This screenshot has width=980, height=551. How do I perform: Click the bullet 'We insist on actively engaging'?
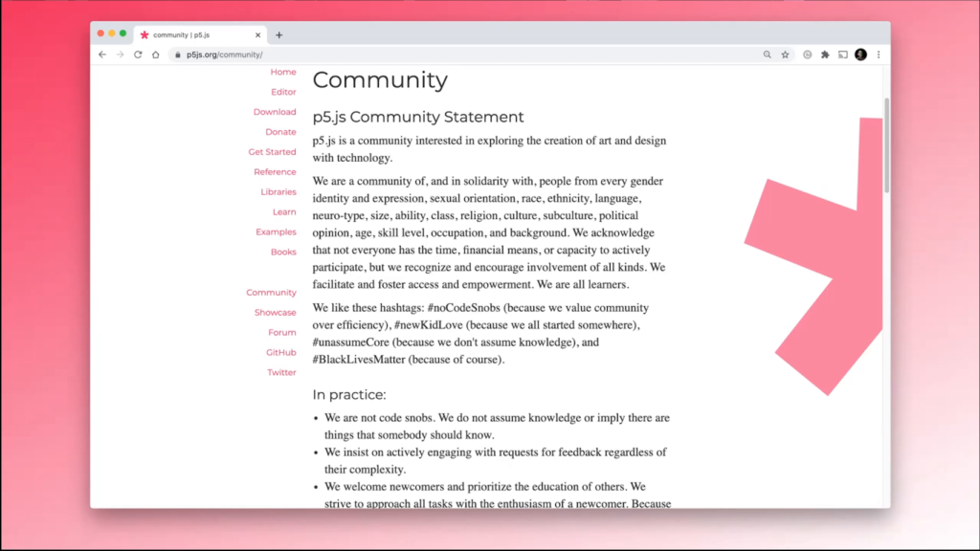(496, 460)
